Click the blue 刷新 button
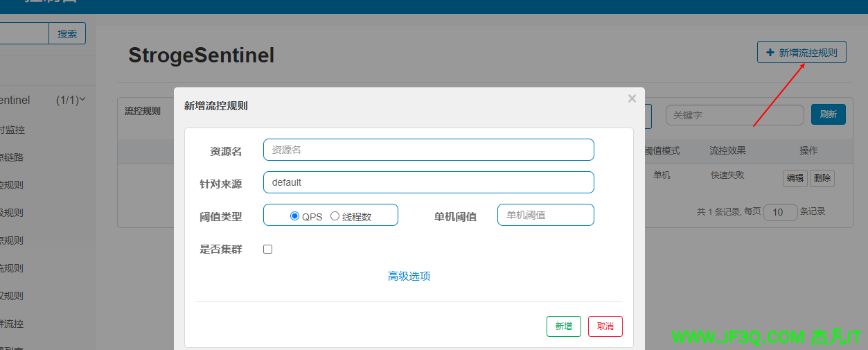The height and width of the screenshot is (350, 868). tap(828, 115)
